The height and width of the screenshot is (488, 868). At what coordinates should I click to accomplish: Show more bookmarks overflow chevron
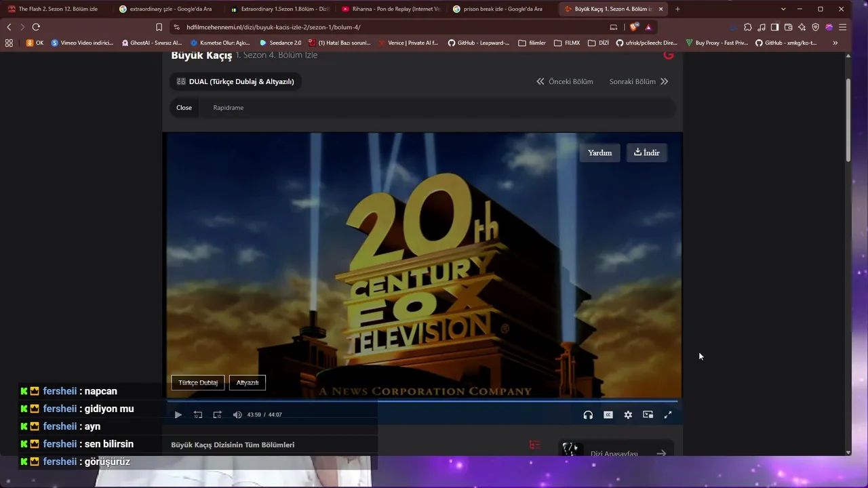click(835, 43)
